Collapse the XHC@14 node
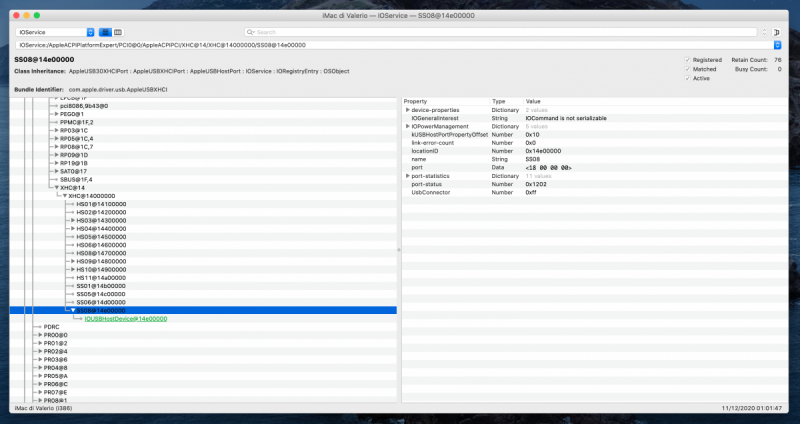The image size is (800, 424). click(x=56, y=188)
